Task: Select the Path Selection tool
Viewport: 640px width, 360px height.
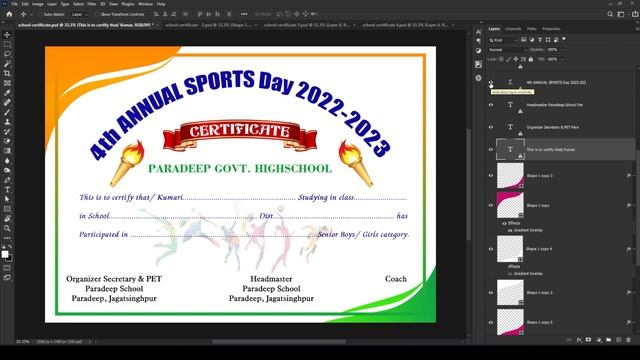Action: [7, 199]
